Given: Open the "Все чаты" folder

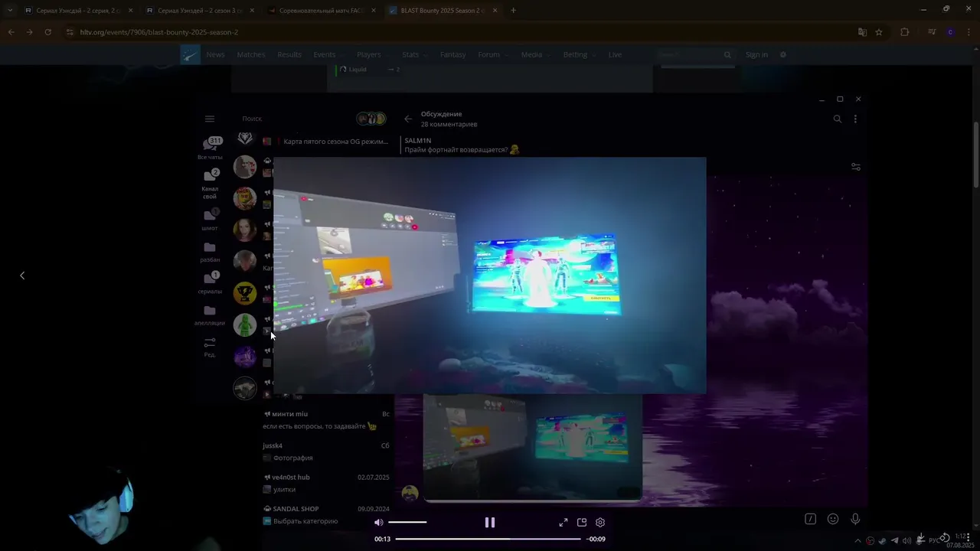Looking at the screenshot, I should pyautogui.click(x=210, y=147).
